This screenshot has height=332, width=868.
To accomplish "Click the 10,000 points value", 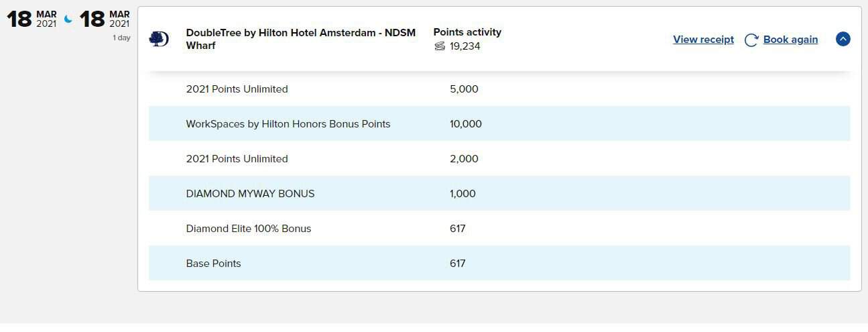I will click(x=466, y=124).
